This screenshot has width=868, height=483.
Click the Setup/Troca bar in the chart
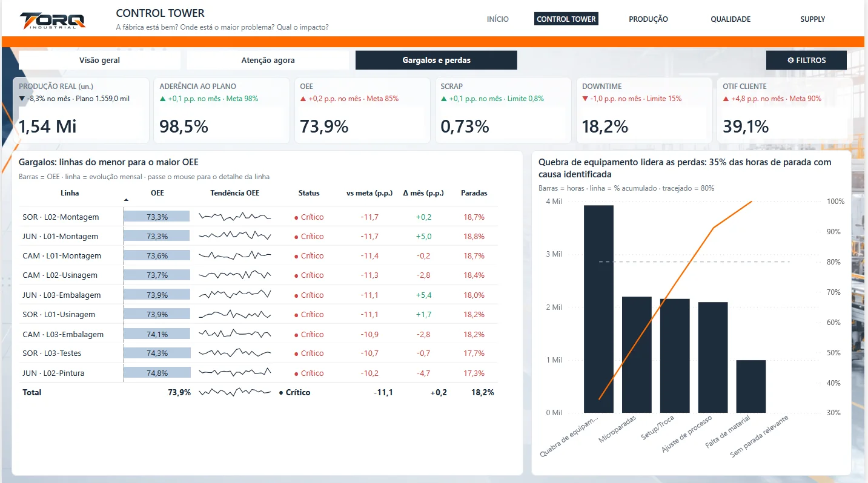pos(675,356)
